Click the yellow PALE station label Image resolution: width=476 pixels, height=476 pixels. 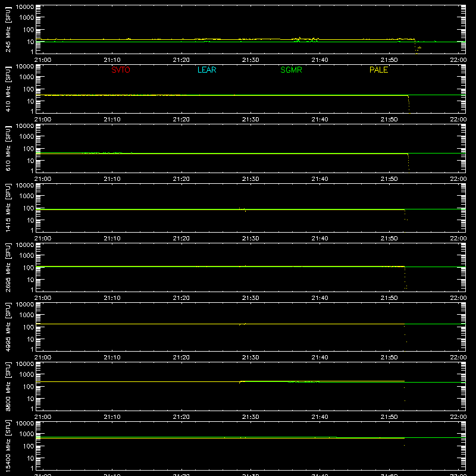click(378, 70)
